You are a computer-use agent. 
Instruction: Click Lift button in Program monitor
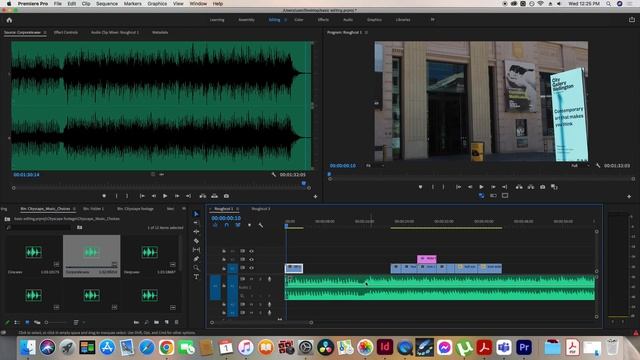pos(519,187)
